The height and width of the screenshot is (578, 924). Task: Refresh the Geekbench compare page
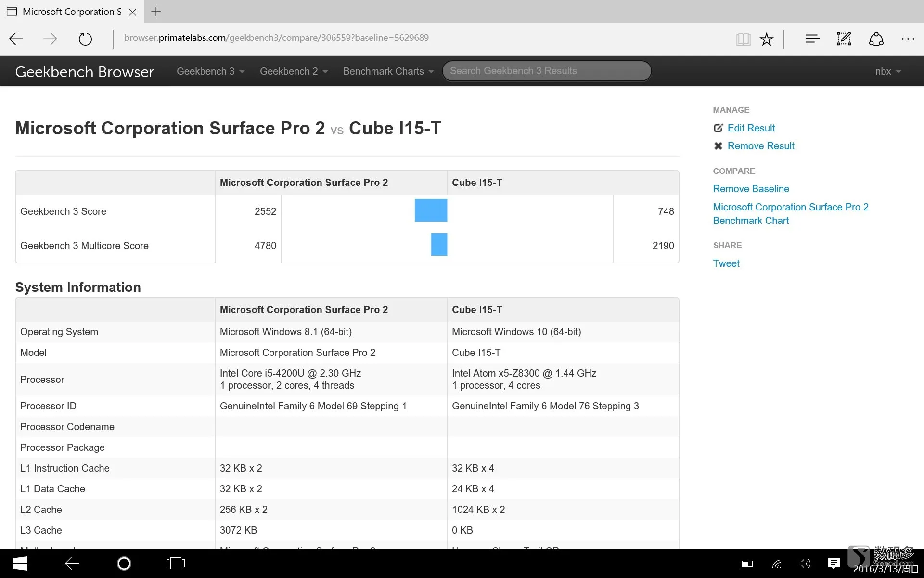click(85, 39)
